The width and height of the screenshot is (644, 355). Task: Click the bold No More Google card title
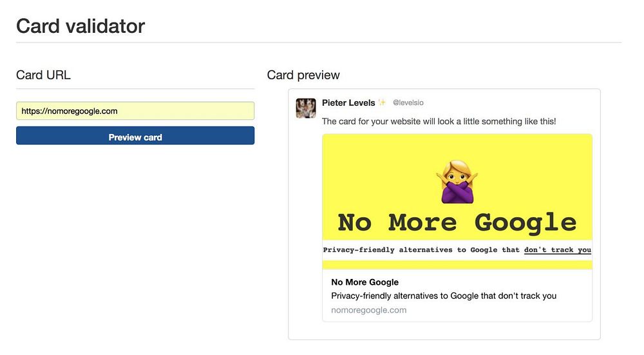pos(365,282)
